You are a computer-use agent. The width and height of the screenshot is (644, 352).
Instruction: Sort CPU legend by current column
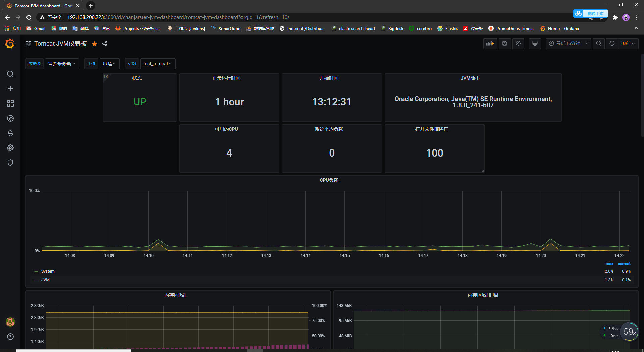click(624, 264)
